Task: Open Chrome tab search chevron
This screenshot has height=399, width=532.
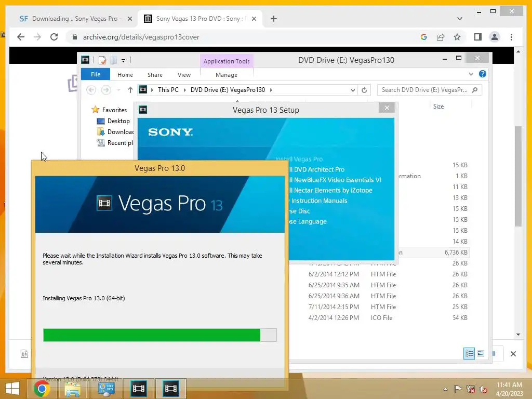Action: pos(459,19)
